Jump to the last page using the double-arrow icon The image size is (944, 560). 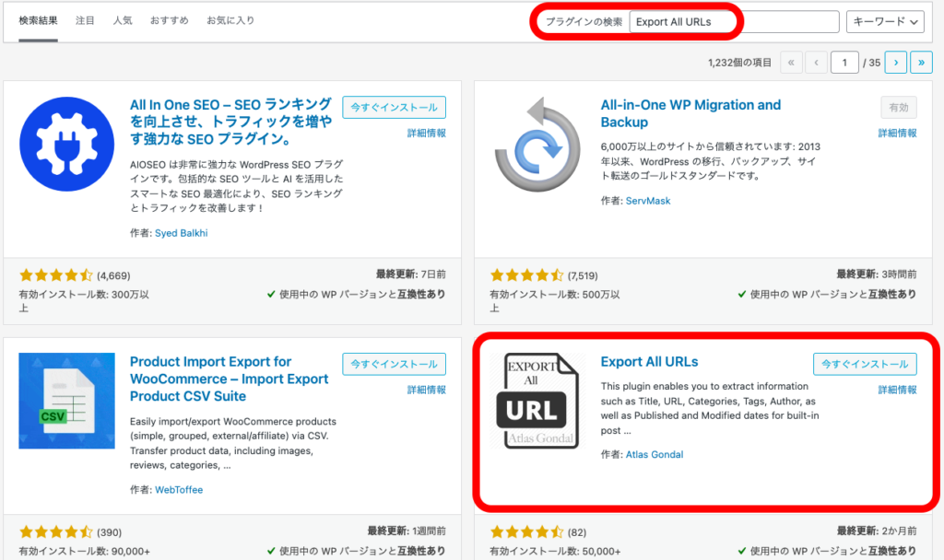921,62
